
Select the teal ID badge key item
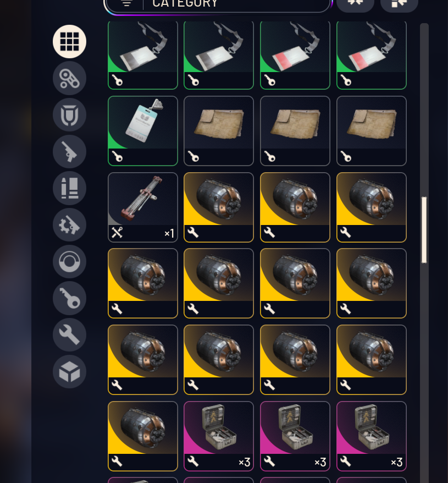point(143,131)
